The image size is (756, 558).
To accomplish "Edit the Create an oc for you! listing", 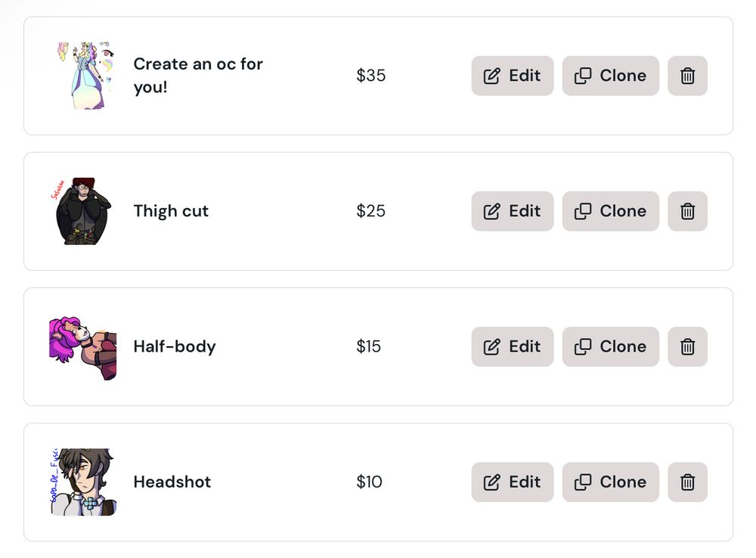I will 512,76.
